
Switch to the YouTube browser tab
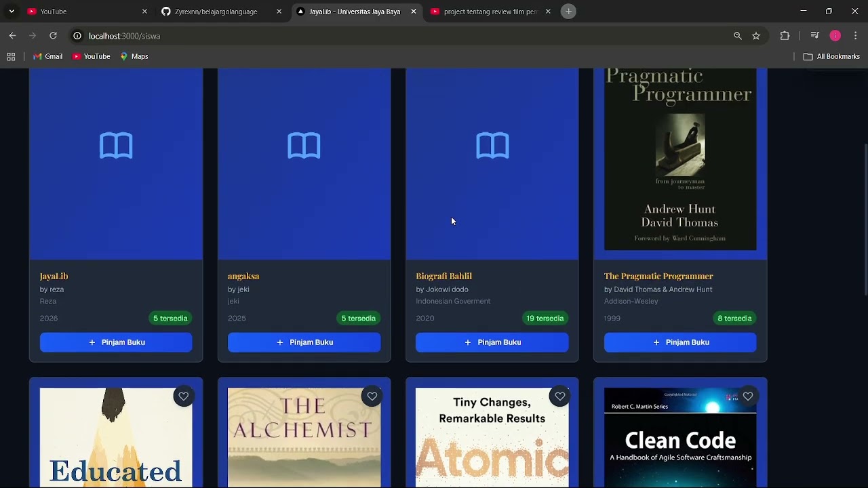tap(87, 12)
